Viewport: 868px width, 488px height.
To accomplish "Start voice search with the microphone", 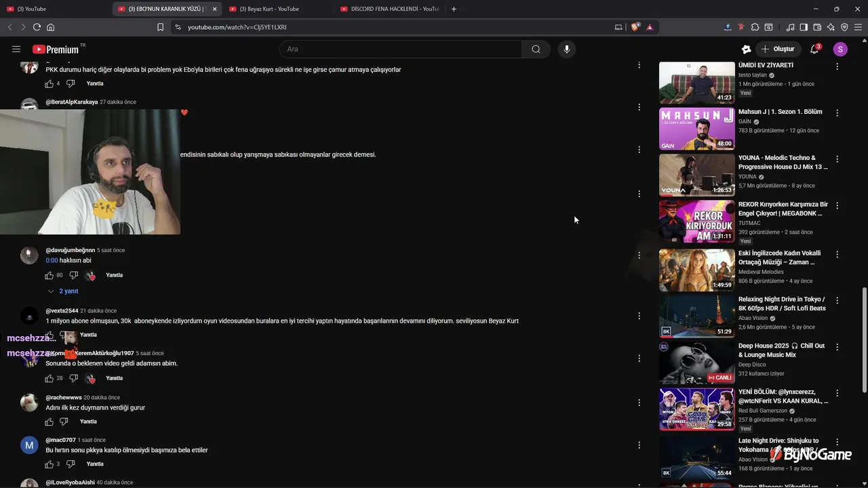I will coord(566,49).
